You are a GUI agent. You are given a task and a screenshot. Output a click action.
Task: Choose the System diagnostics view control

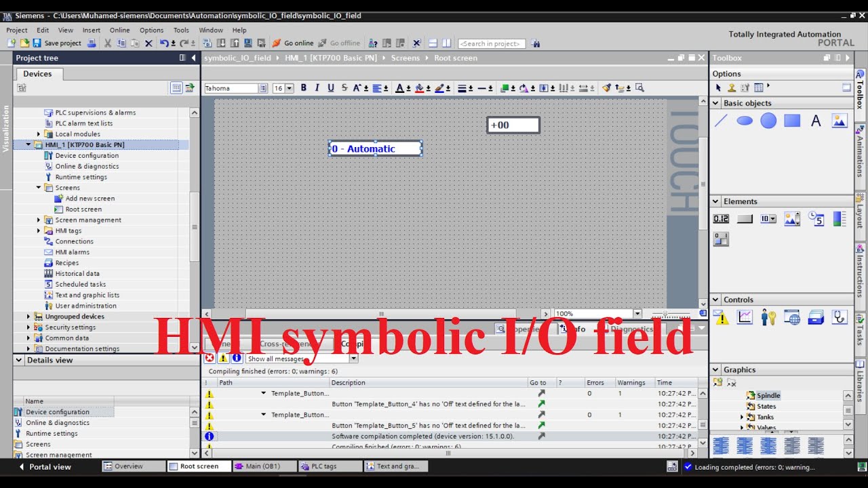click(840, 317)
